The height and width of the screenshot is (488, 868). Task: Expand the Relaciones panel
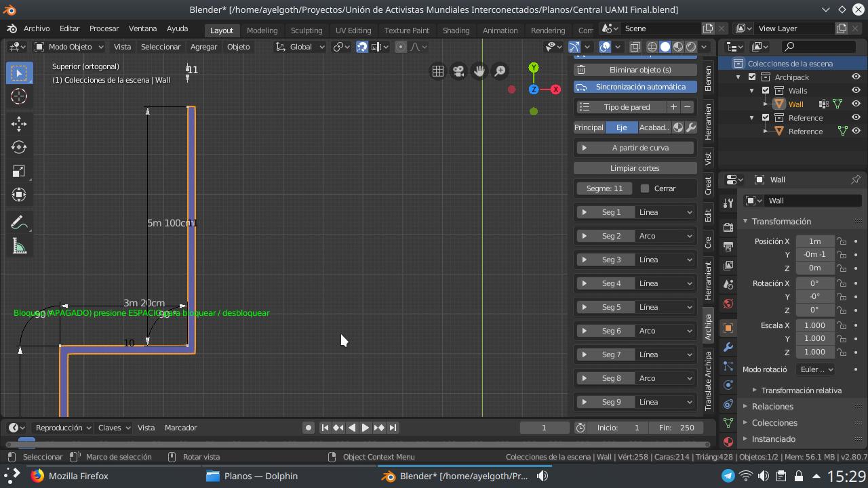[x=772, y=407]
